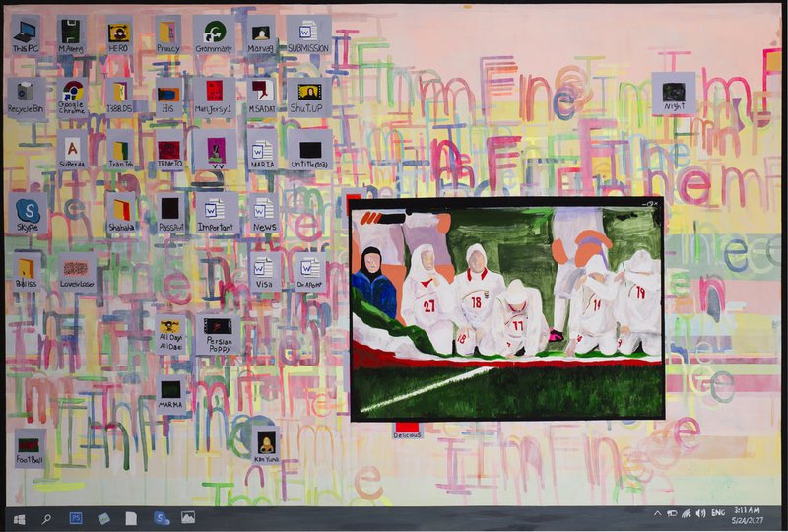Open the Skype desktop shortcut
Screen dimensions: 788x532
(x=28, y=213)
